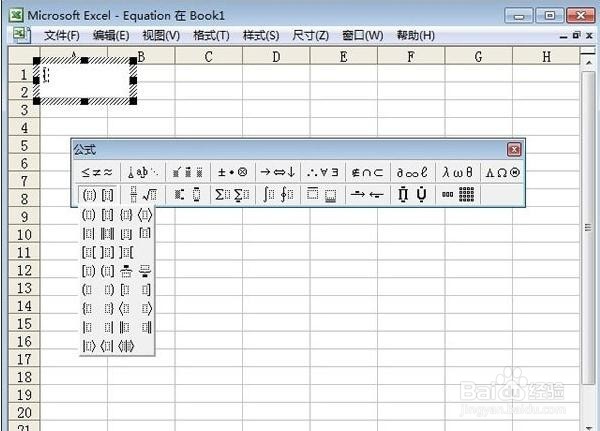The height and width of the screenshot is (431, 600).
Task: Collapse the fence templates toolbar button
Action: pos(98,194)
